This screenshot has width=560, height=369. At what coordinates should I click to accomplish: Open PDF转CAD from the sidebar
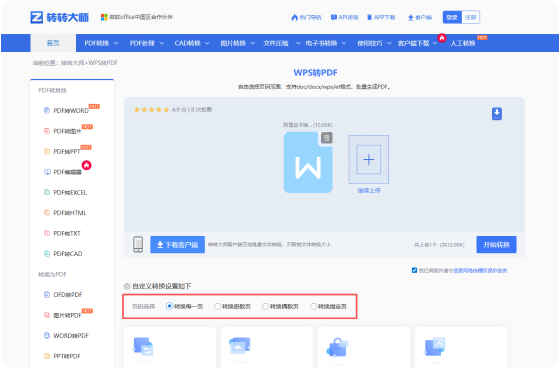click(x=68, y=254)
